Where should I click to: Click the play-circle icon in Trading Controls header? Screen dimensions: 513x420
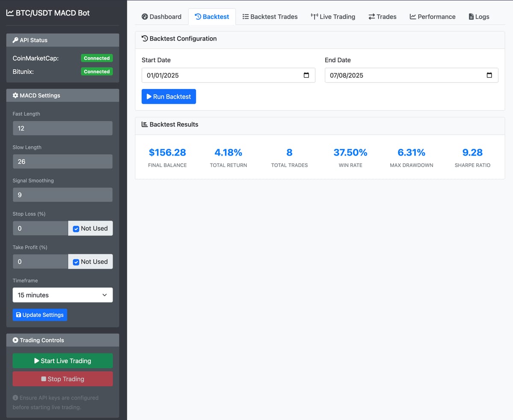[15, 340]
